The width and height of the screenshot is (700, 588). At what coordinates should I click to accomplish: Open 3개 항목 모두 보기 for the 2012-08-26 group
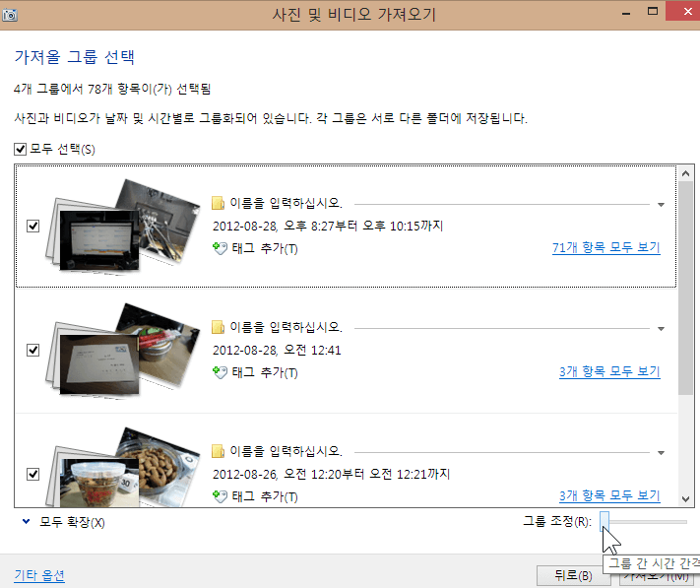pos(609,496)
